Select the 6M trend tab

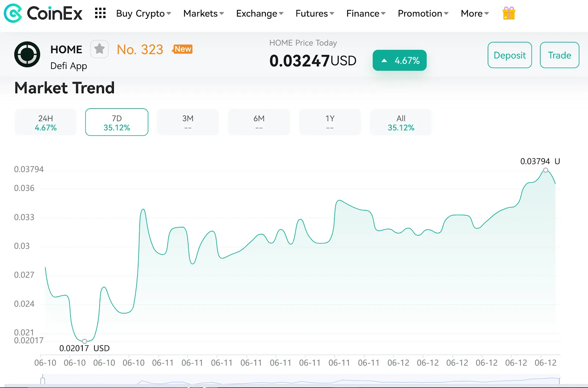[x=259, y=122]
